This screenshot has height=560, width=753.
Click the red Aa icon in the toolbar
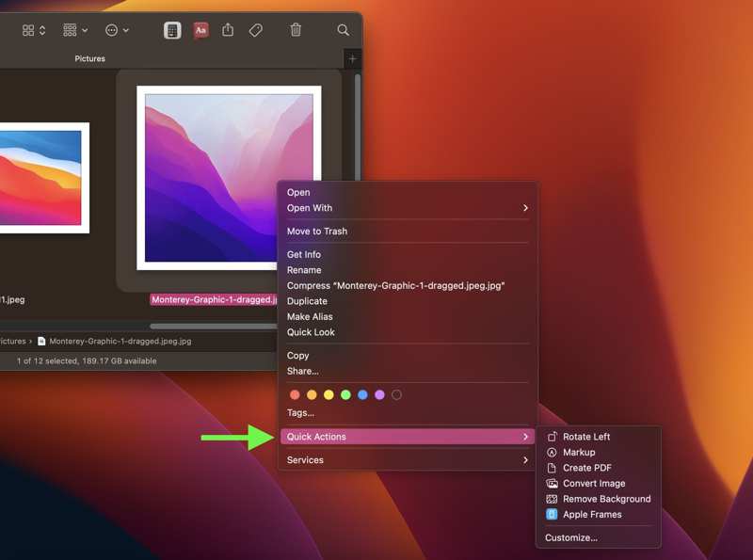pyautogui.click(x=200, y=30)
